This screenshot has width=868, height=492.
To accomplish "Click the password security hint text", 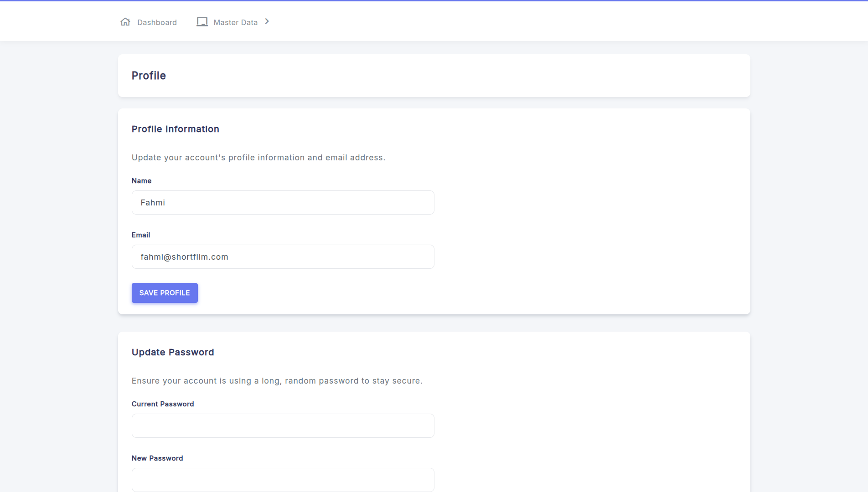I will pyautogui.click(x=277, y=381).
